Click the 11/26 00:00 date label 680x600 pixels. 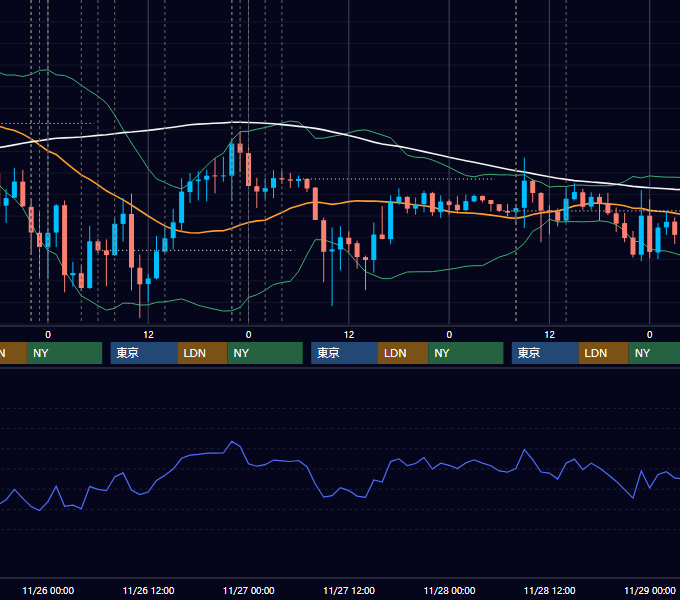pyautogui.click(x=48, y=590)
